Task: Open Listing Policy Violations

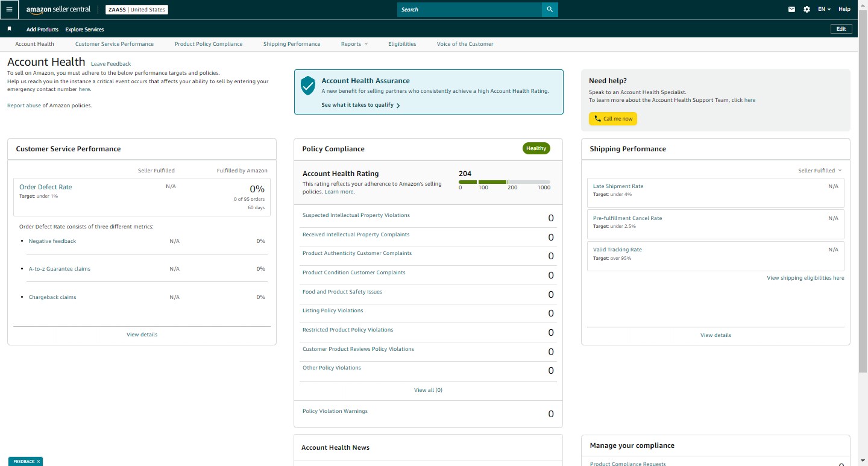Action: coord(333,310)
